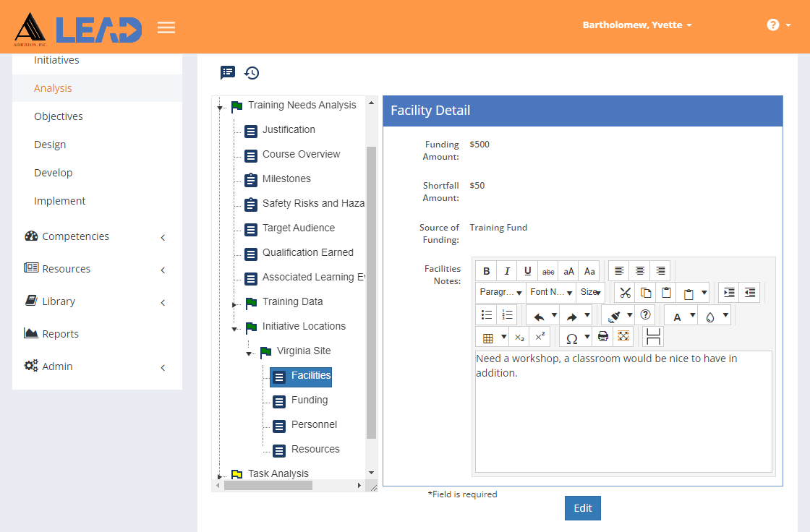Open the Paragraph style dropdown
Viewport: 810px width, 532px height.
[x=500, y=292]
